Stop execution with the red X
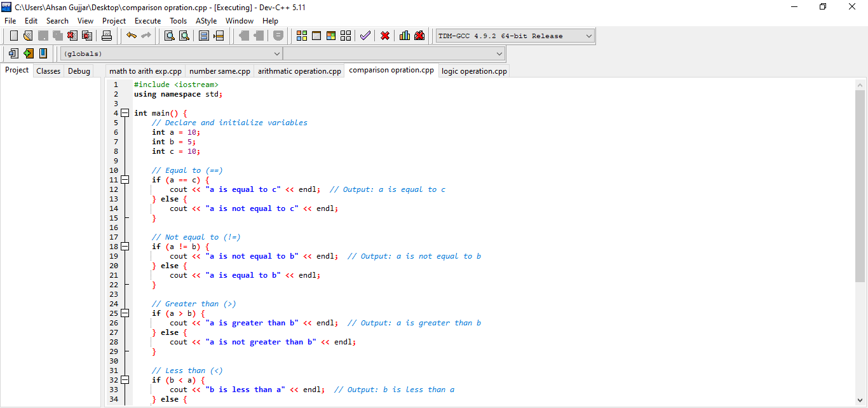The image size is (868, 408). 385,36
